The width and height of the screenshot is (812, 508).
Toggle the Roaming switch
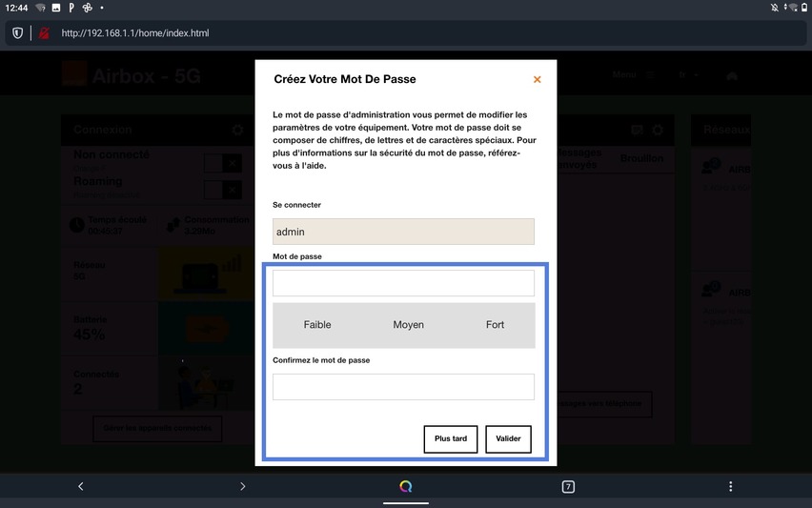coord(223,189)
